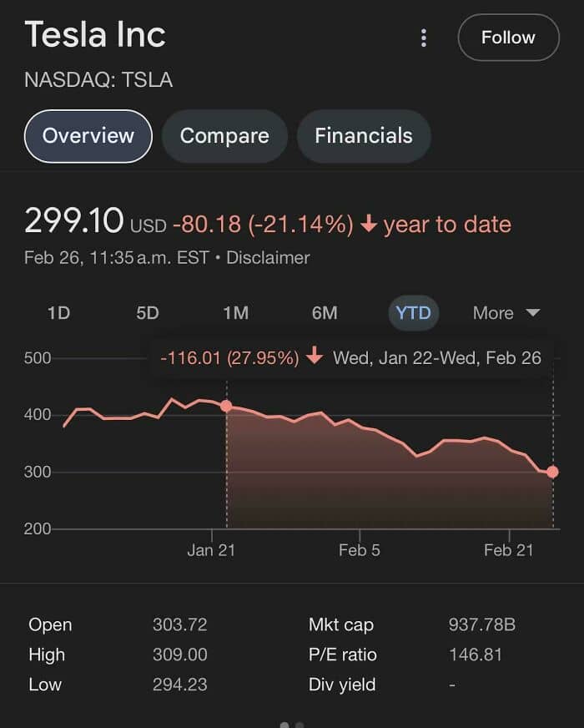Select the 1D time range
Image resolution: width=584 pixels, height=728 pixels.
[58, 313]
